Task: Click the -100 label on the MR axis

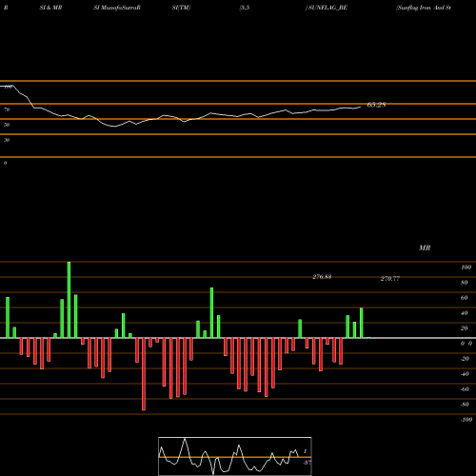Action: tap(466, 420)
